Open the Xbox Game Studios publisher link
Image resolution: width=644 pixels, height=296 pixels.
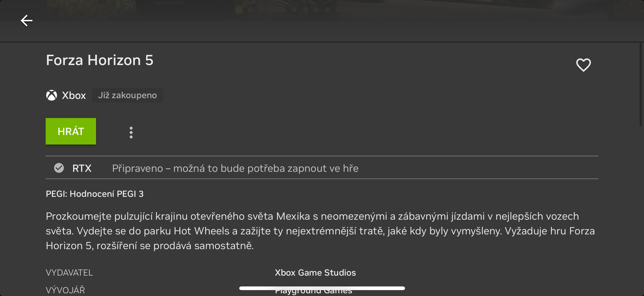tap(315, 272)
